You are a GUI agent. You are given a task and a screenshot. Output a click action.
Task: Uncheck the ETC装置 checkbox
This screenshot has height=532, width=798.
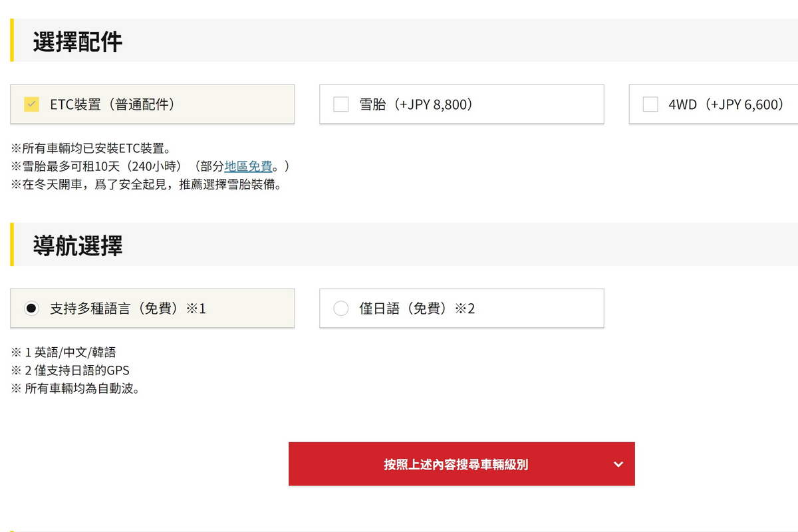pos(31,104)
